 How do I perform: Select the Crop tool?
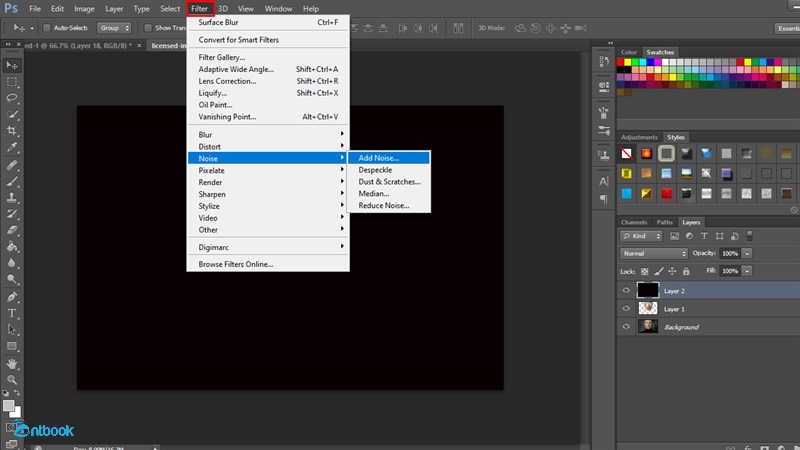click(x=12, y=131)
